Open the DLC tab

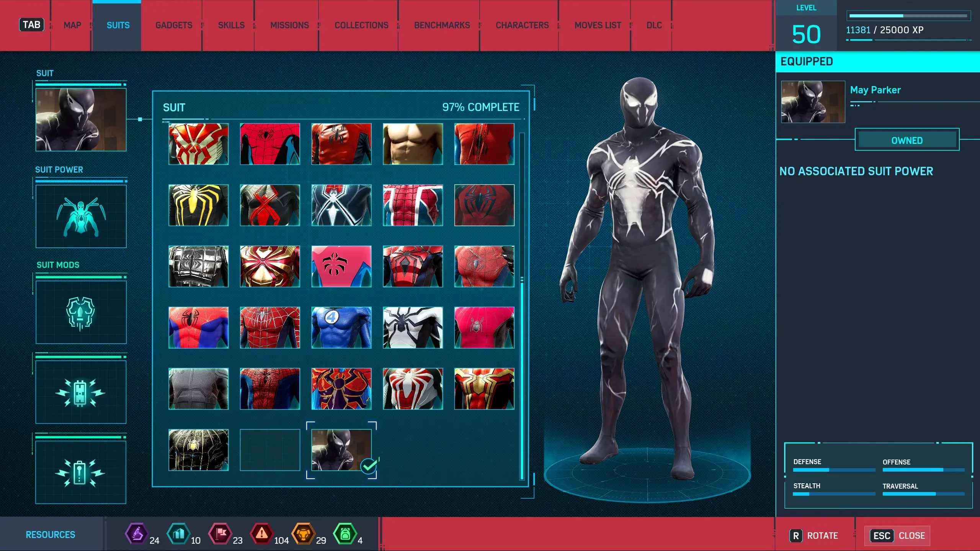tap(654, 25)
